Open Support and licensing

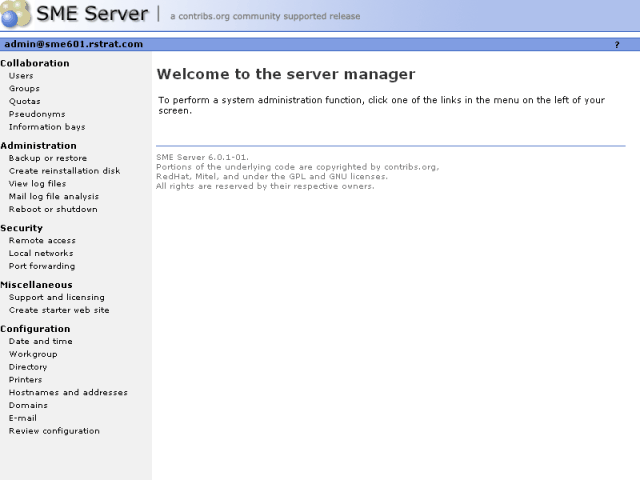tap(57, 297)
